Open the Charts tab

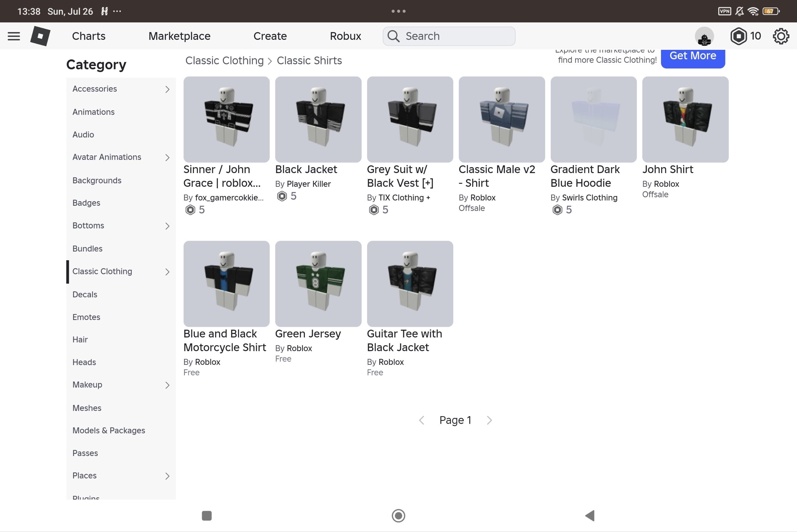pos(88,36)
